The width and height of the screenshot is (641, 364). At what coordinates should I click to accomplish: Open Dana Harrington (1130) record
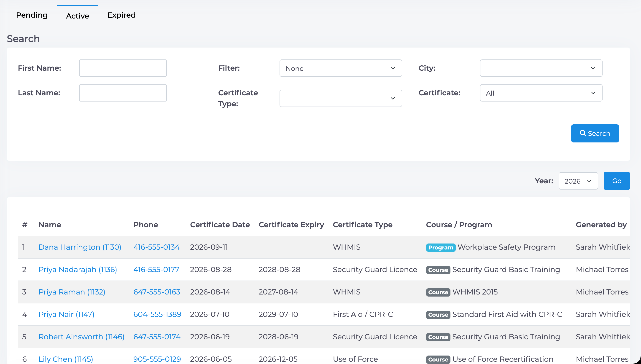click(x=80, y=247)
